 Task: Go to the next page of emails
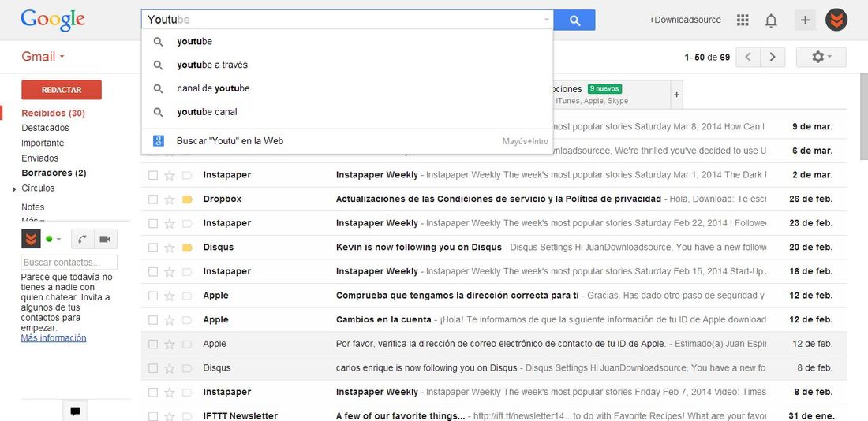pos(773,57)
